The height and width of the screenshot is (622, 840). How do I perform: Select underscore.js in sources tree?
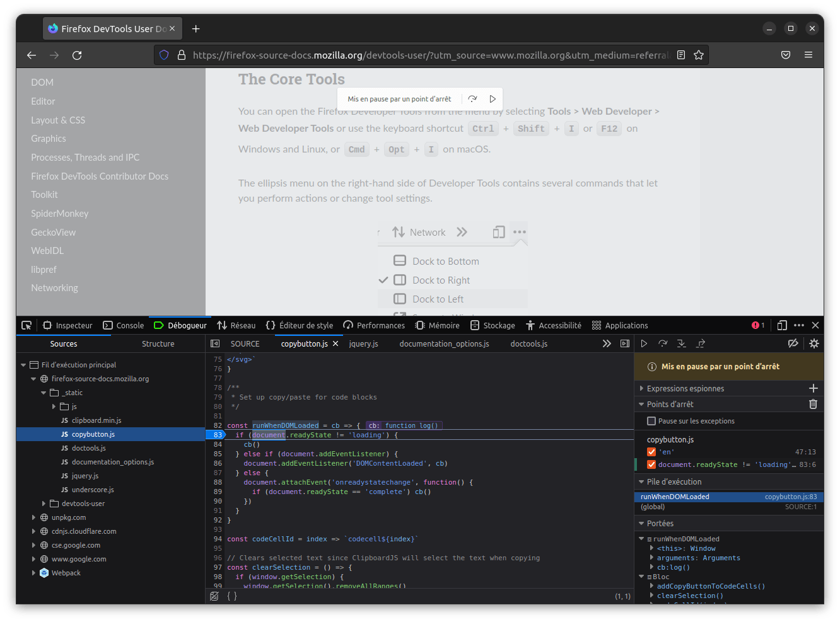coord(93,490)
